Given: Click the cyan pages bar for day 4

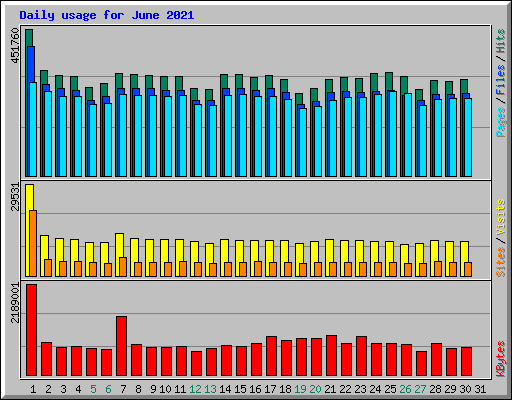Looking at the screenshot, I should click(x=78, y=136).
